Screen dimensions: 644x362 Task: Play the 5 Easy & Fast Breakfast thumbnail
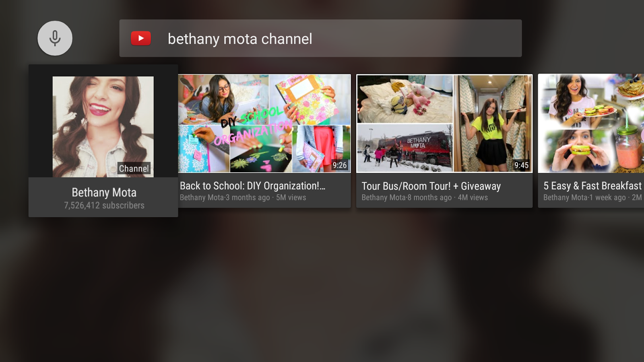[x=591, y=123]
